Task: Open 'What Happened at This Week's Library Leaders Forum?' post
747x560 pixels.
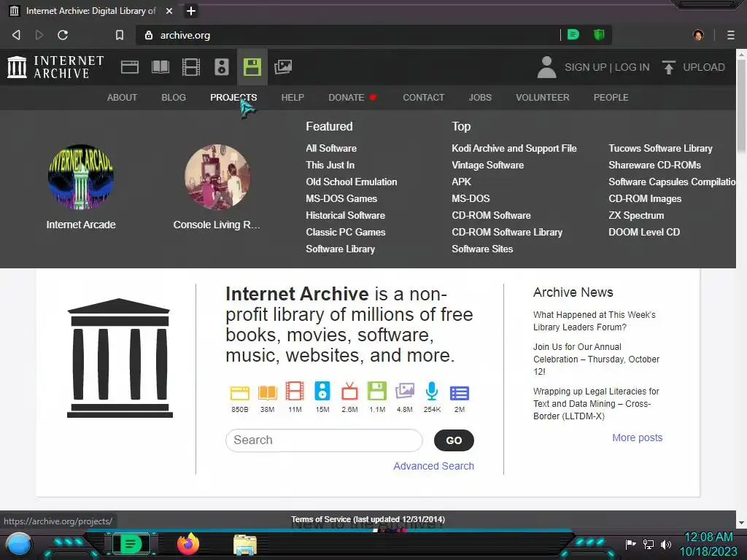Action: [594, 321]
